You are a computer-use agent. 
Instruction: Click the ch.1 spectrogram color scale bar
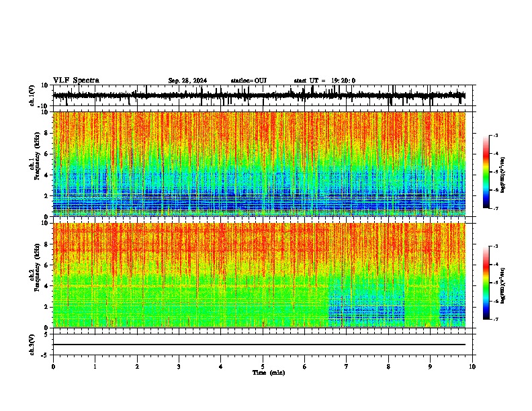click(486, 172)
